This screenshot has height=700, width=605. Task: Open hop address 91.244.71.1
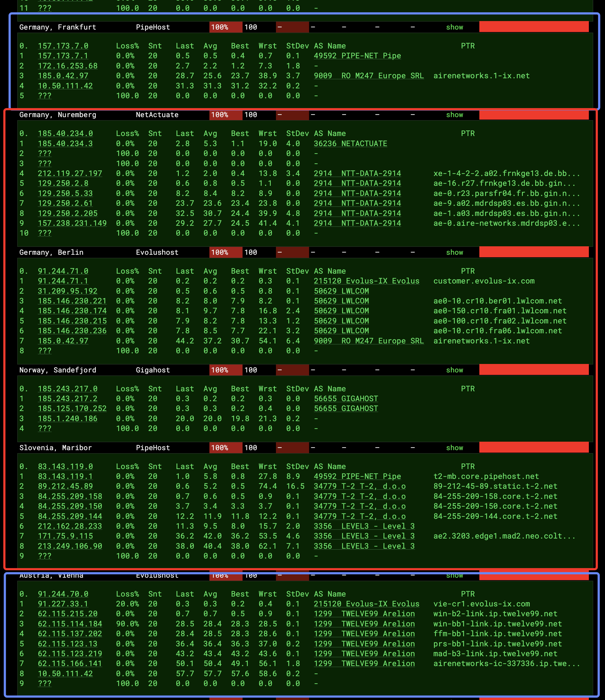[63, 281]
